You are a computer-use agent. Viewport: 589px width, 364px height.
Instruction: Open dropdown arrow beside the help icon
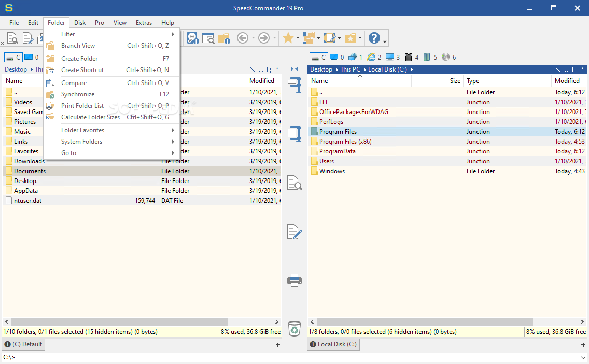tap(384, 41)
